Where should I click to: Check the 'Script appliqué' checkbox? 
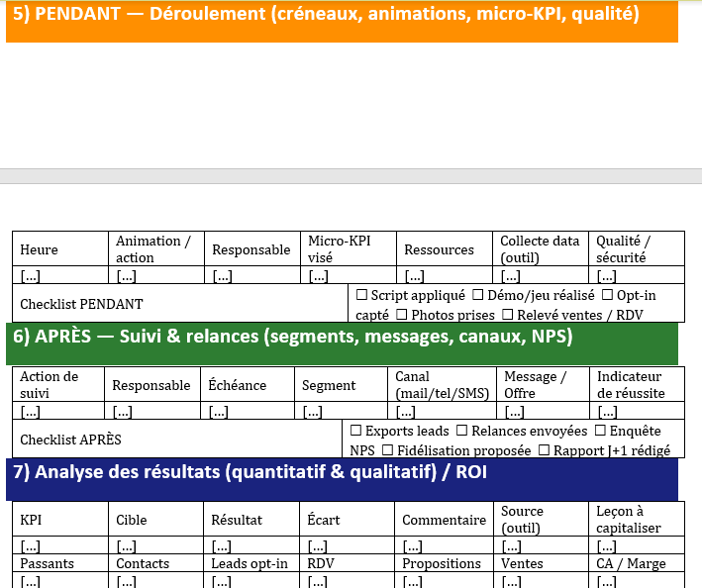tap(361, 295)
